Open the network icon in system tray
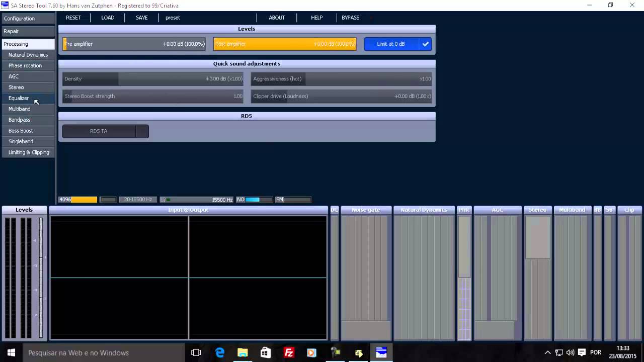Viewport: 644px width, 362px height. (559, 352)
